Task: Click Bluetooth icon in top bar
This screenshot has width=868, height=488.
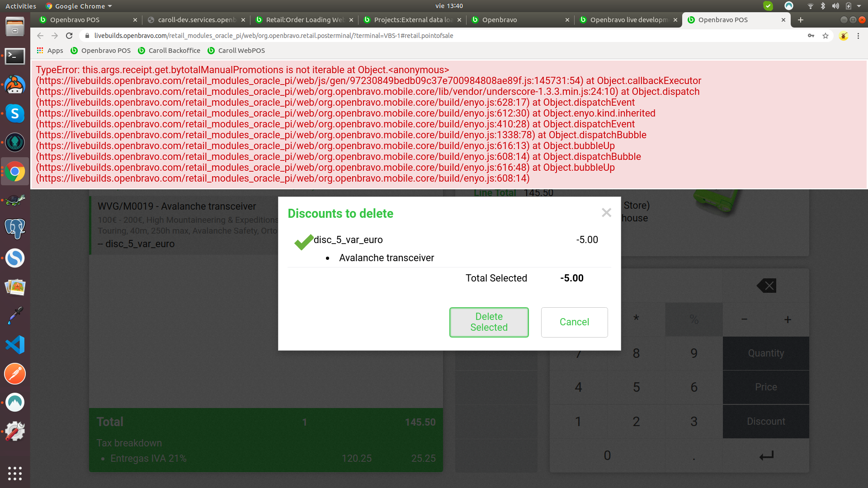Action: (x=823, y=6)
